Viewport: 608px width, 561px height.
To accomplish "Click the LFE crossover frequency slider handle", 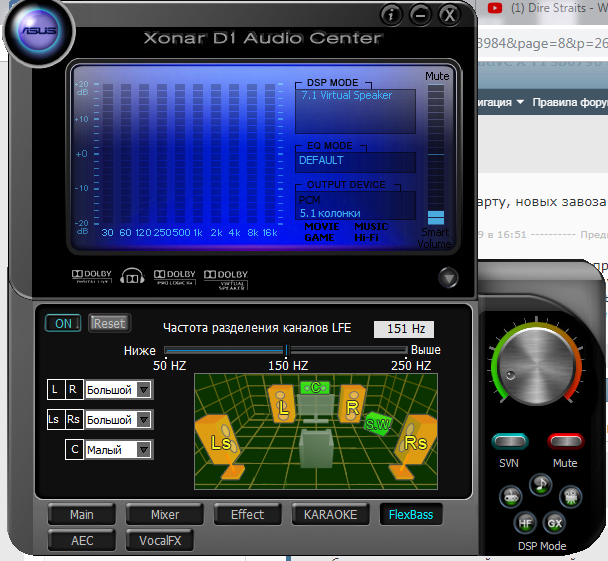I will point(287,350).
